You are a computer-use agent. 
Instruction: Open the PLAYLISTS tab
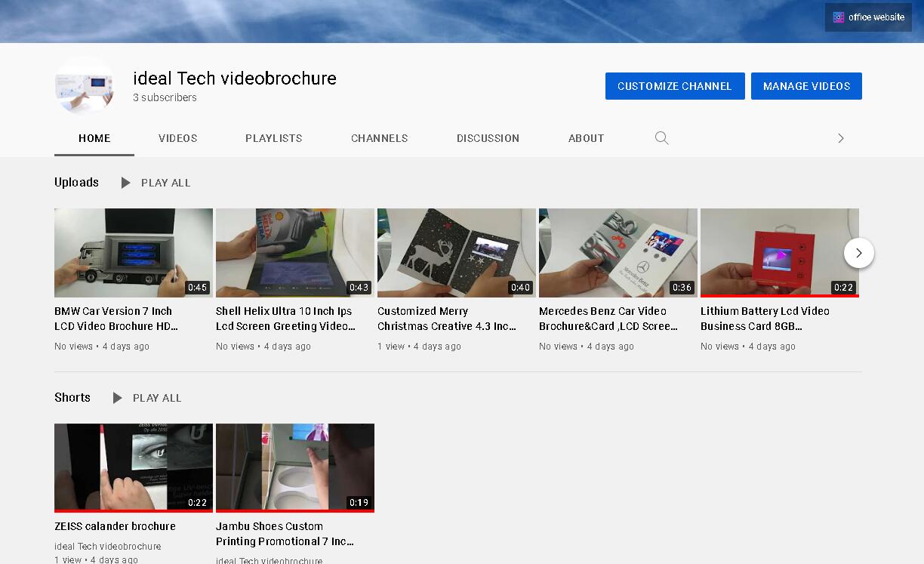(274, 138)
